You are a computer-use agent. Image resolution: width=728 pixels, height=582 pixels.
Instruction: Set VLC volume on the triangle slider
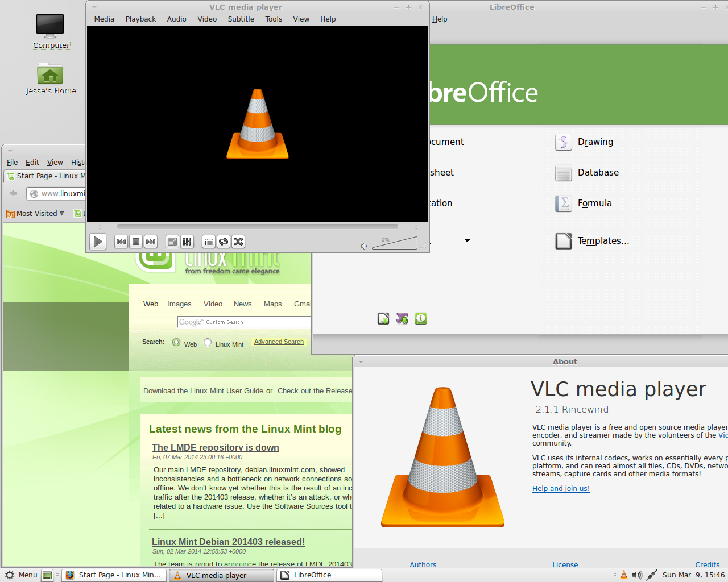[395, 243]
